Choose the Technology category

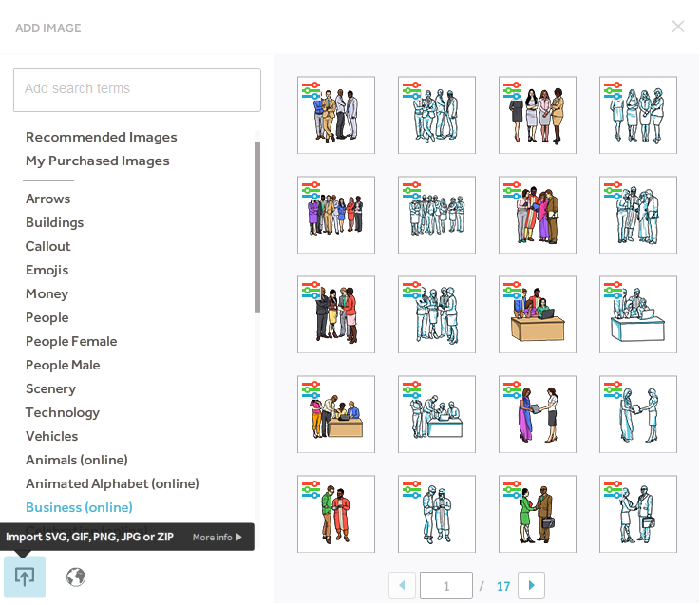coord(63,412)
